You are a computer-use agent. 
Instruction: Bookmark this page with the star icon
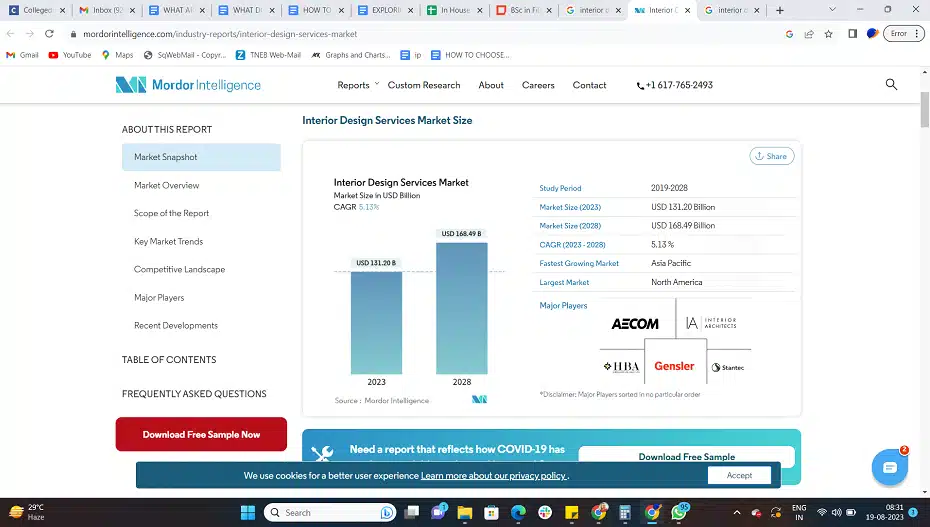tap(828, 33)
